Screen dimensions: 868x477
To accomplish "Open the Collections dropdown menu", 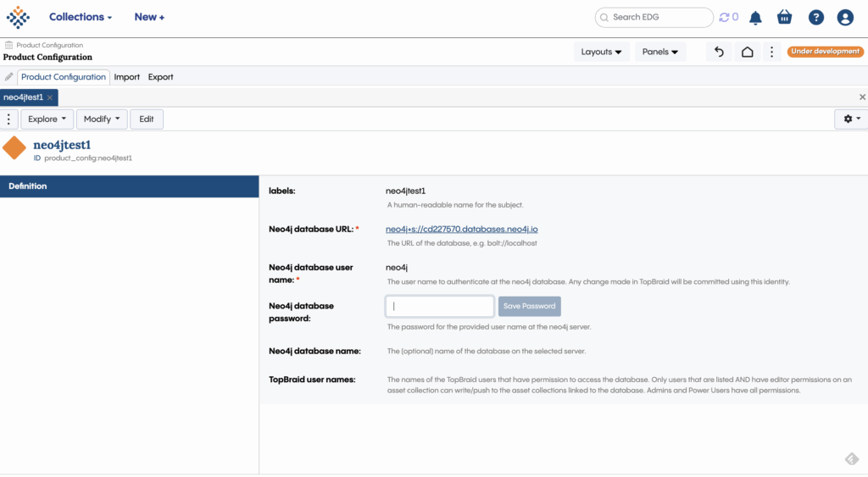I will [81, 17].
